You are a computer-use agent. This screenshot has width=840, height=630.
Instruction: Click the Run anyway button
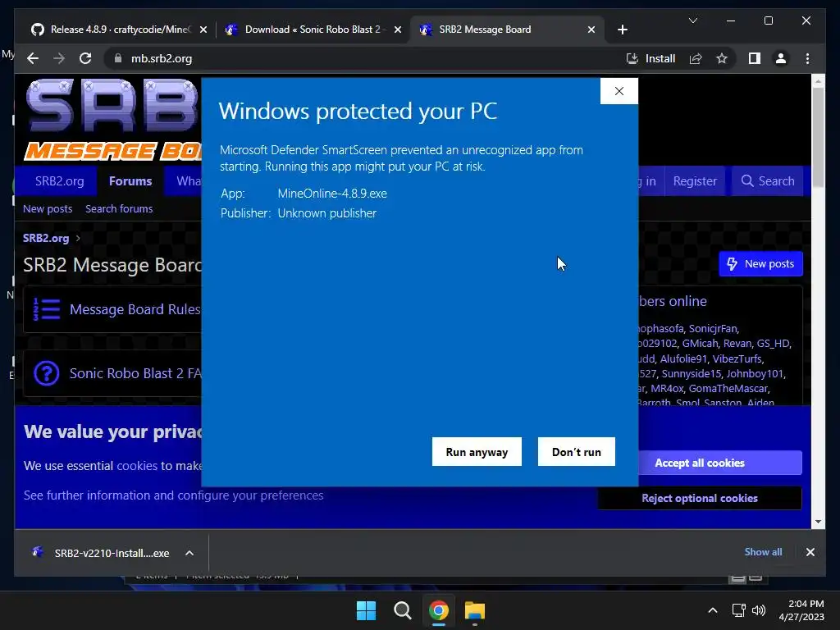click(x=477, y=452)
